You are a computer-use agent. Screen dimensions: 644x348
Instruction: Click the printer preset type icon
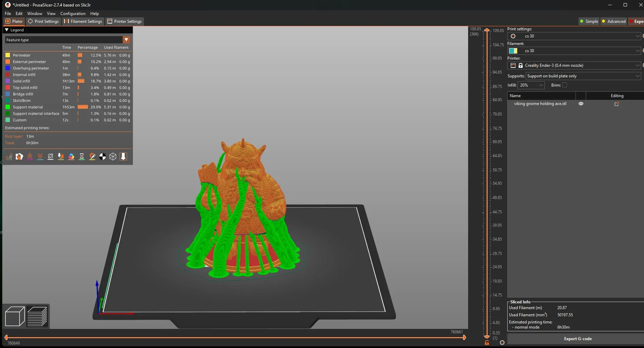point(513,65)
